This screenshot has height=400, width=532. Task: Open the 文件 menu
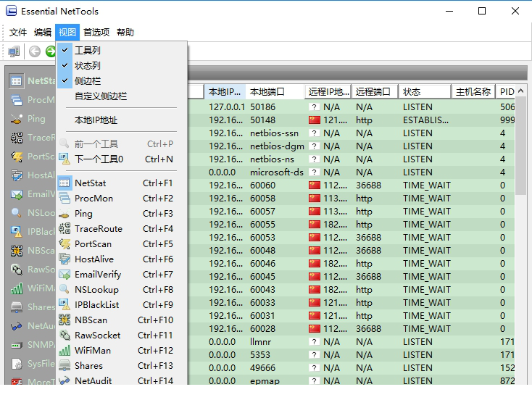click(x=18, y=33)
